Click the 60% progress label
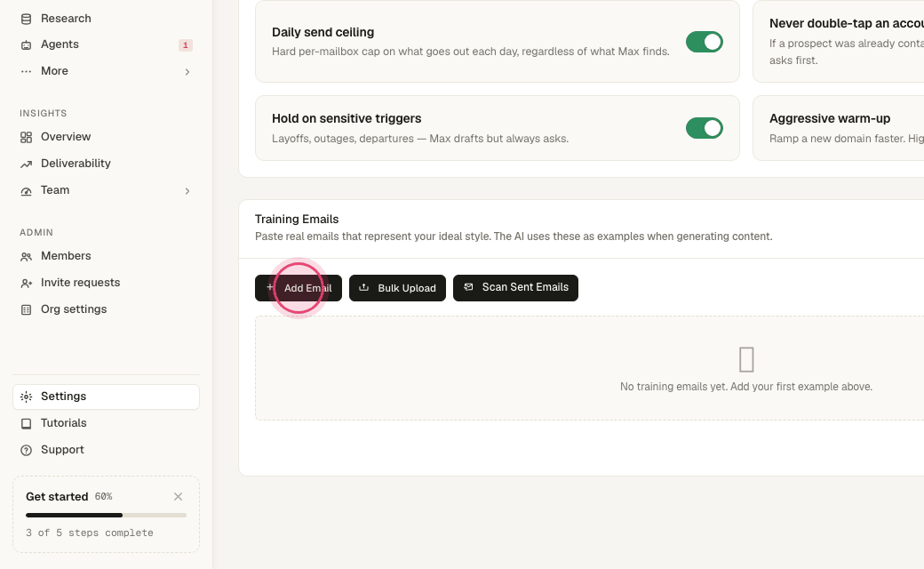Viewport: 924px width, 569px height. click(x=104, y=496)
